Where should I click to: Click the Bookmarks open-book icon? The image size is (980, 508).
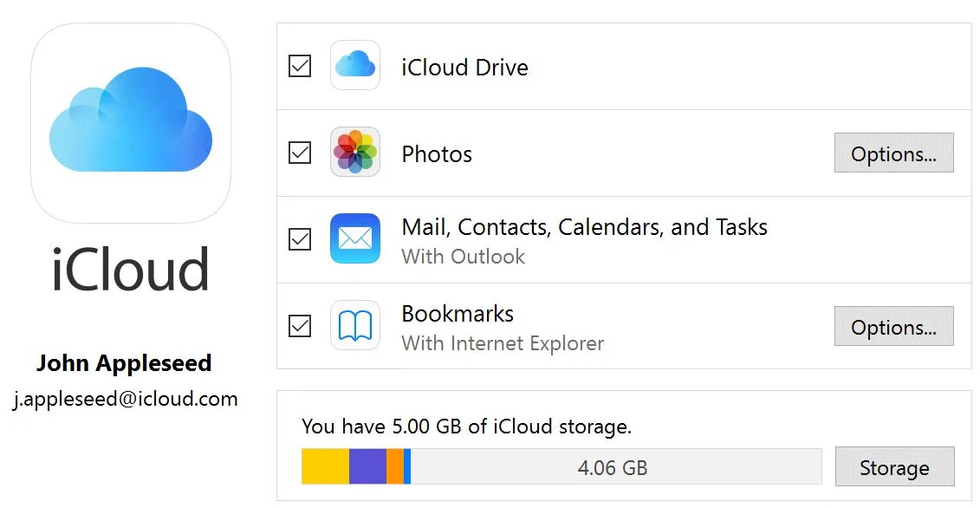[x=355, y=326]
